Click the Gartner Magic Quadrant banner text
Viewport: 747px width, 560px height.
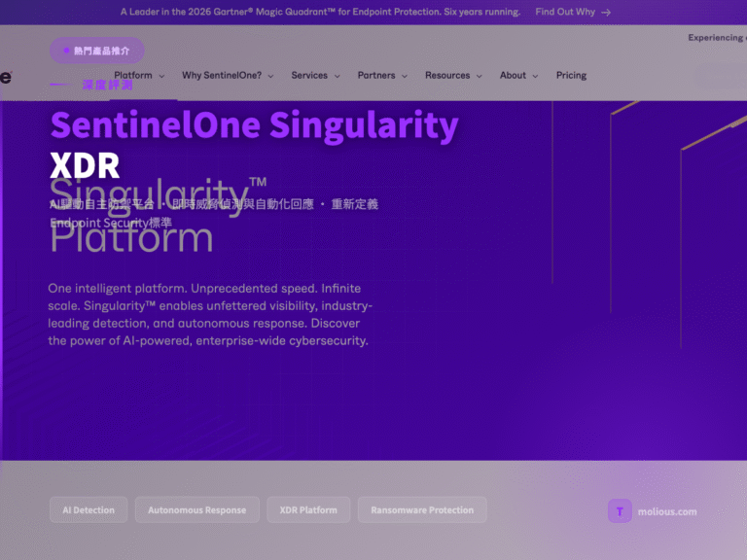(x=320, y=12)
